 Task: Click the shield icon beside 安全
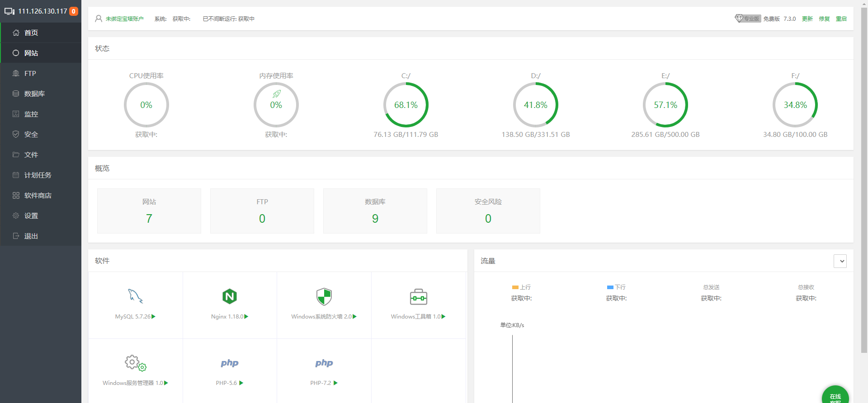click(x=16, y=134)
